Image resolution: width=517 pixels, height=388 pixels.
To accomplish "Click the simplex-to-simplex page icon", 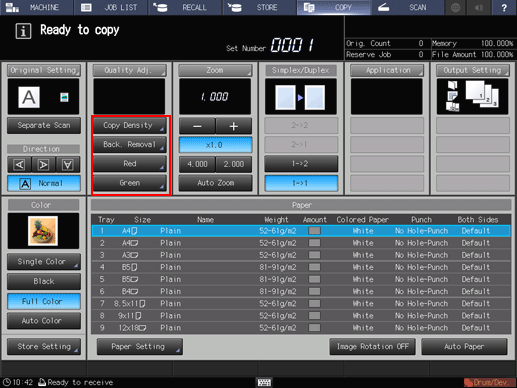I will tap(301, 97).
